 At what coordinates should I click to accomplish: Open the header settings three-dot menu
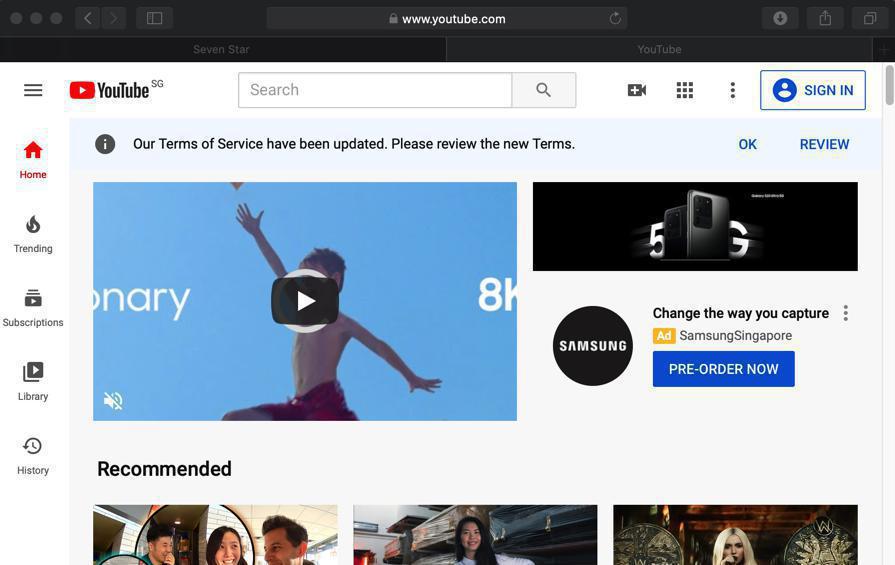[x=732, y=90]
